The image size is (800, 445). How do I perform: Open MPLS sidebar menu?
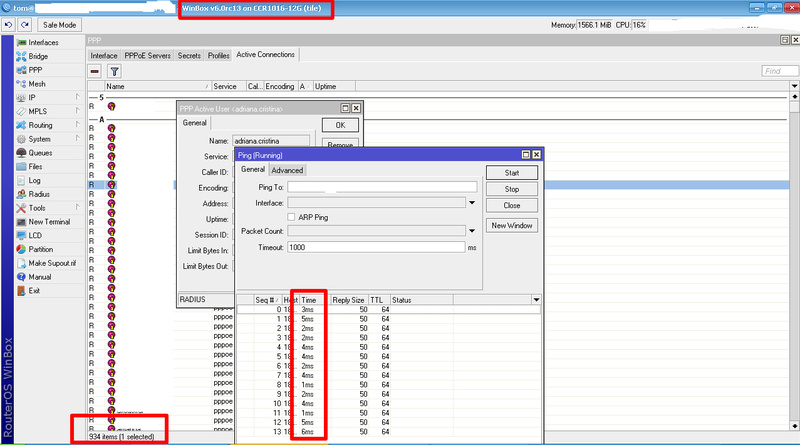[x=37, y=111]
